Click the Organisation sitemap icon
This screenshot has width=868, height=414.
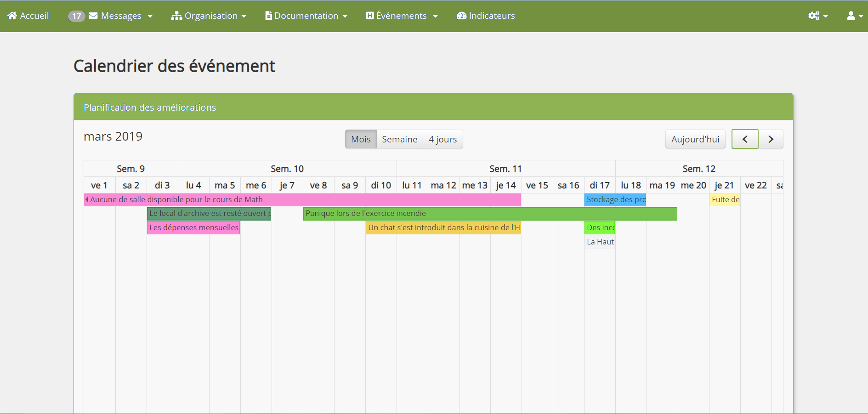click(x=176, y=16)
